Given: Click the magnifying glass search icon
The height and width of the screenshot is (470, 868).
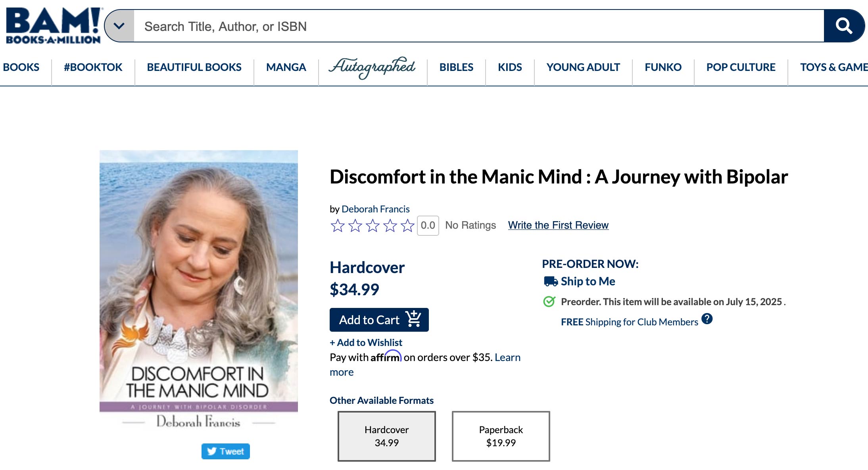Looking at the screenshot, I should coord(843,26).
